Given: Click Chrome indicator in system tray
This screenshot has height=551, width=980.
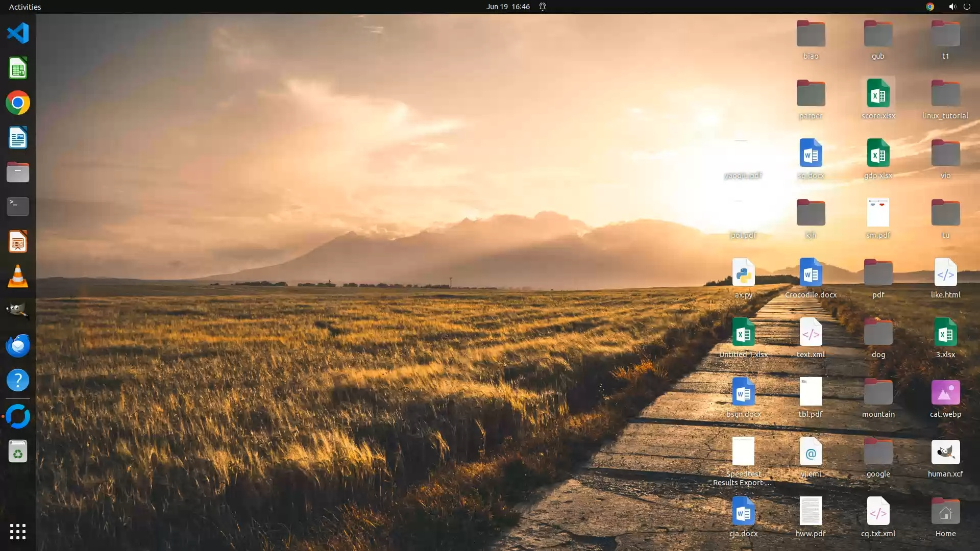Looking at the screenshot, I should 930,7.
